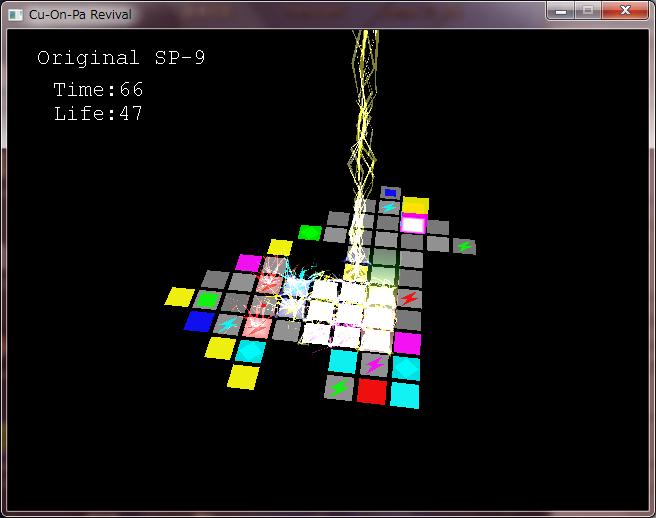Click the red lightning bolt tile

click(409, 298)
